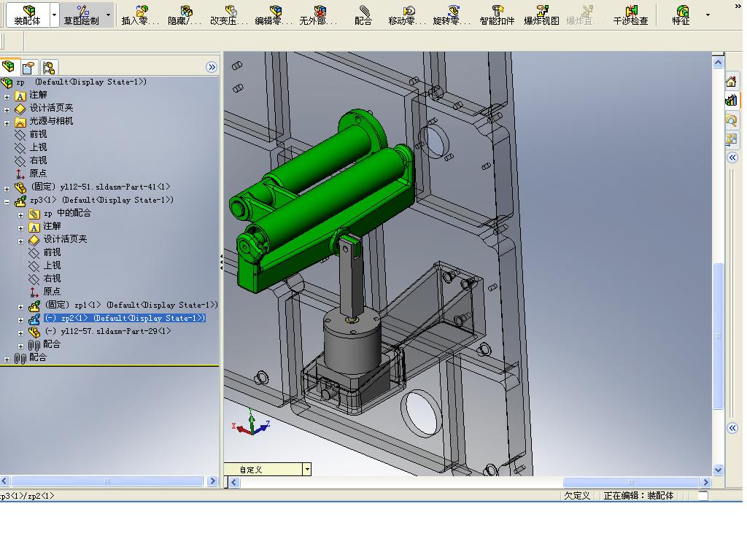The height and width of the screenshot is (560, 747).
Task: Click 无外部参考 icon
Action: (318, 15)
